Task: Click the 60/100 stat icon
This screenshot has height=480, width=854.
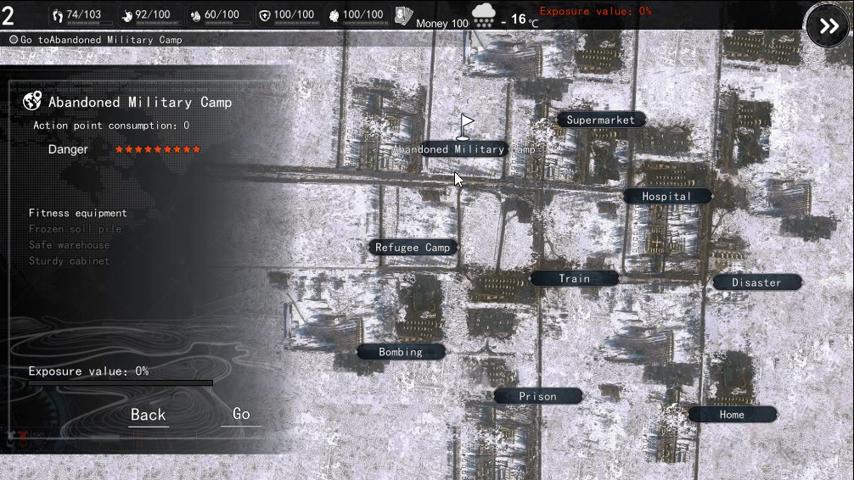Action: click(196, 16)
